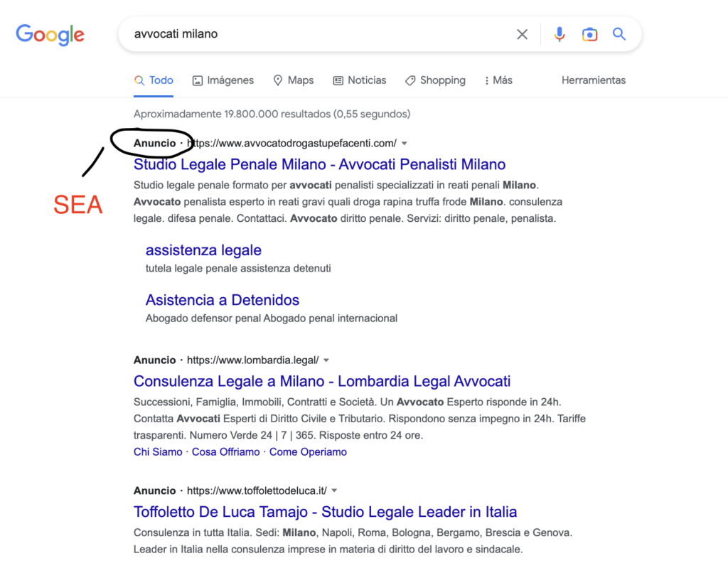The height and width of the screenshot is (573, 728).
Task: Click Abogado defensor penal Abogado penal internacional text
Action: pyautogui.click(x=272, y=318)
